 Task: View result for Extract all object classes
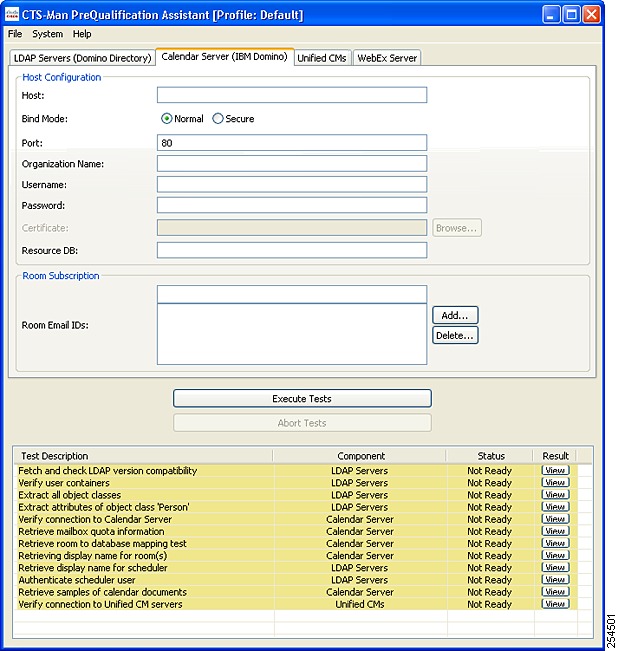click(x=555, y=494)
